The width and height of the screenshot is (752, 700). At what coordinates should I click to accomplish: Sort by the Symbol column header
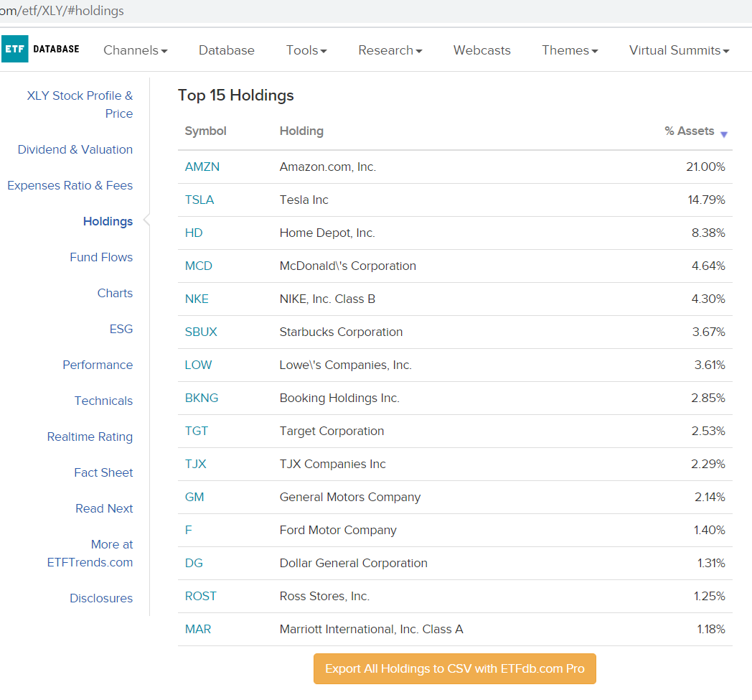[x=205, y=131]
